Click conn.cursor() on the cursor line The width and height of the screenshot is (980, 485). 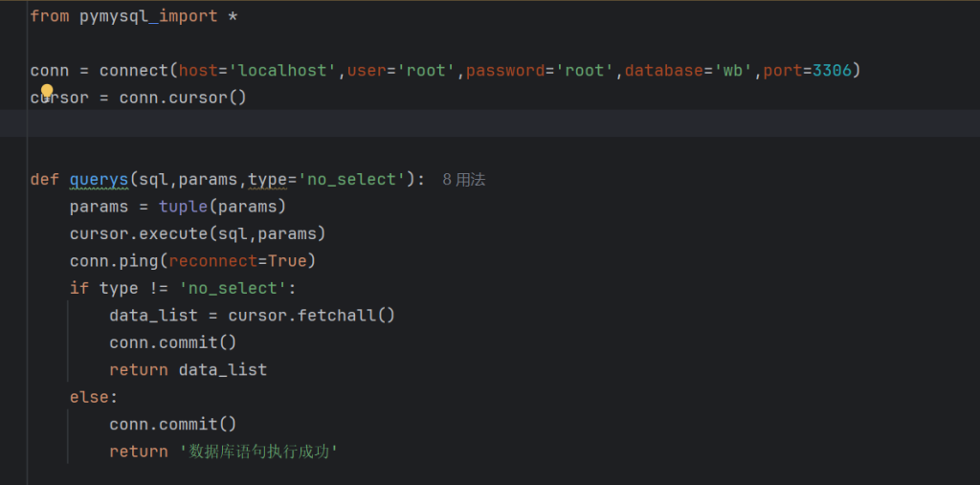(183, 97)
